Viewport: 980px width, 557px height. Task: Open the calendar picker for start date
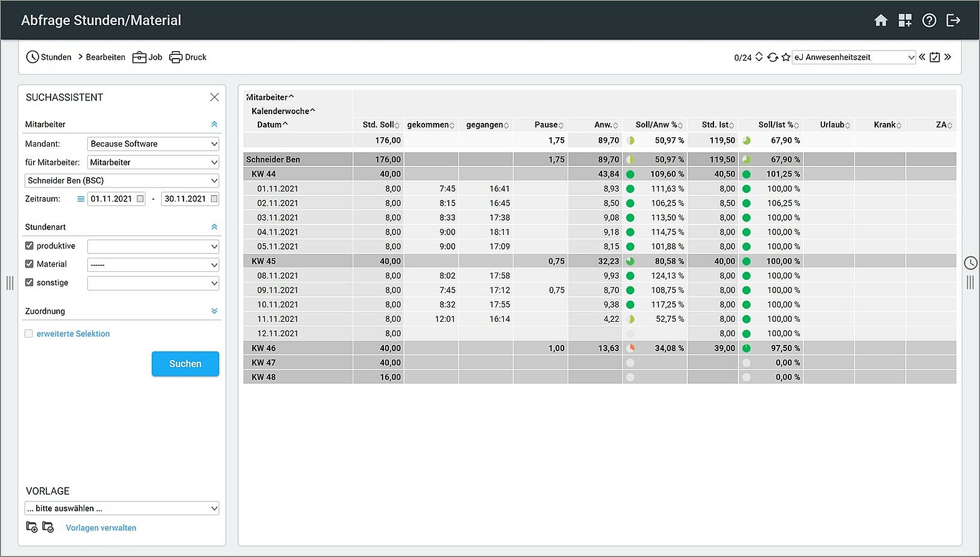[140, 199]
